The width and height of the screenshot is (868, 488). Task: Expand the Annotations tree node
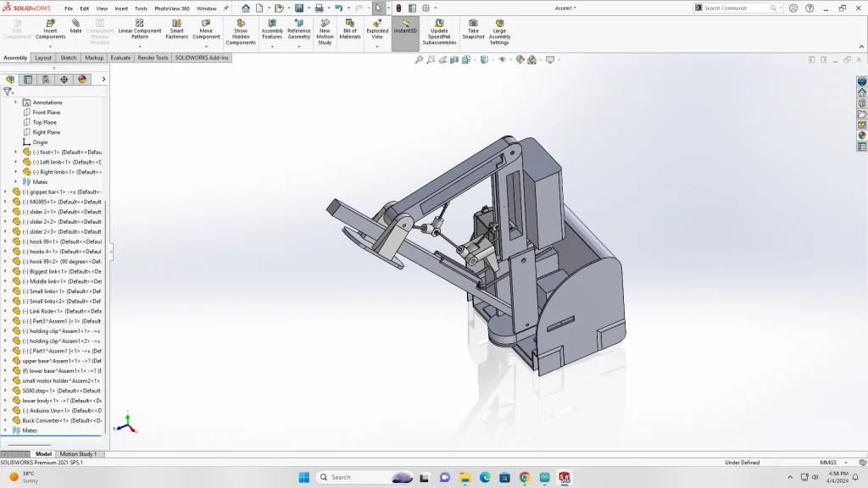pyautogui.click(x=15, y=103)
